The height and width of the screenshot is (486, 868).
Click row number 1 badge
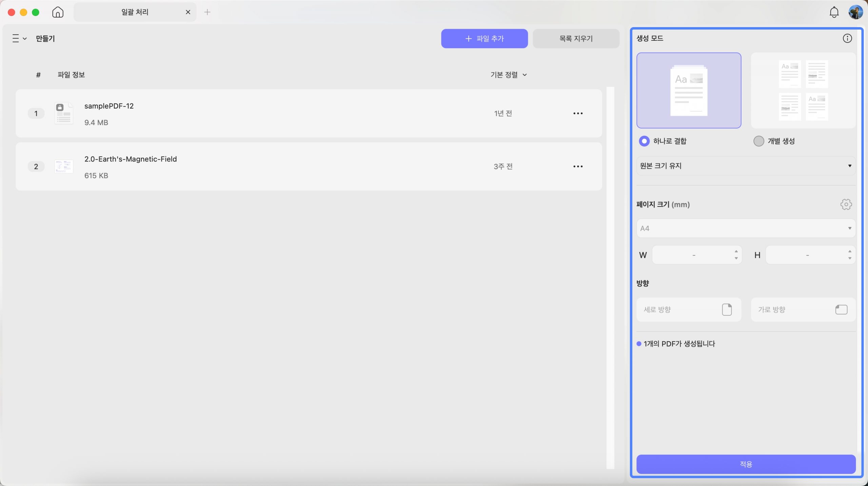(x=36, y=113)
